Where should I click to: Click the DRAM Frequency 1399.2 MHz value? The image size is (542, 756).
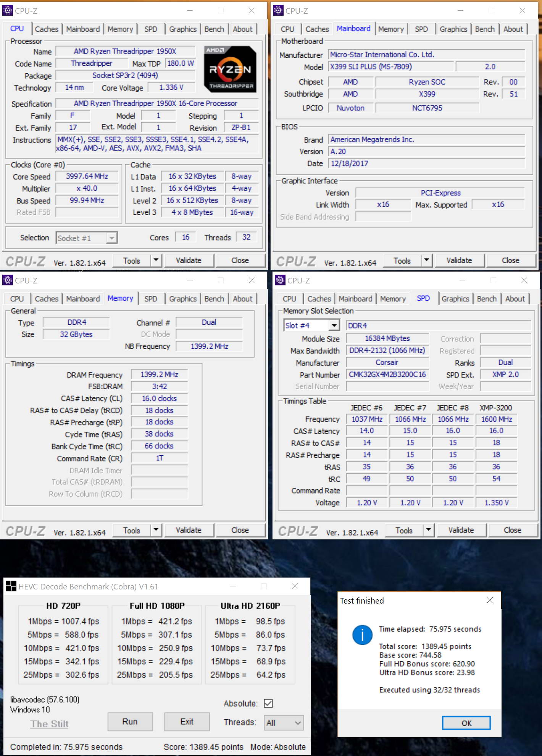[160, 374]
